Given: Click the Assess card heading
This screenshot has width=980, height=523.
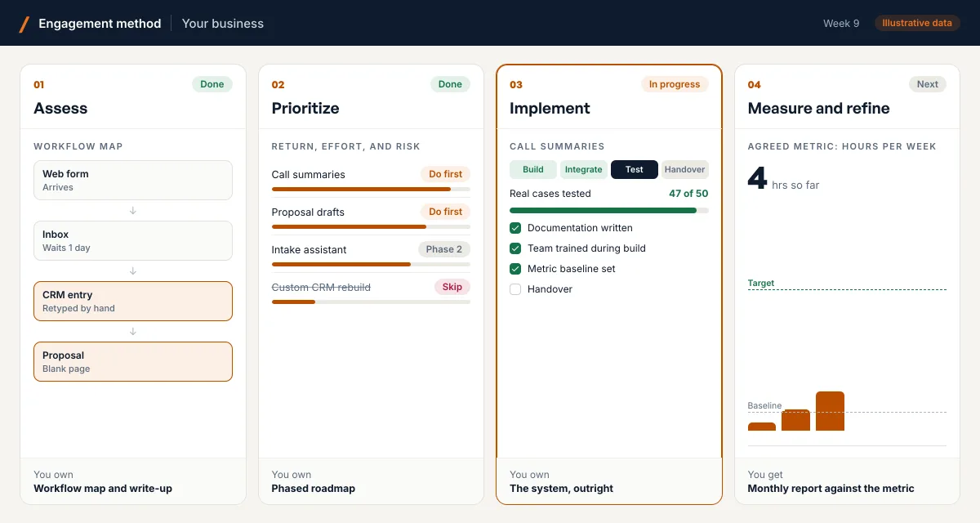Looking at the screenshot, I should point(60,109).
